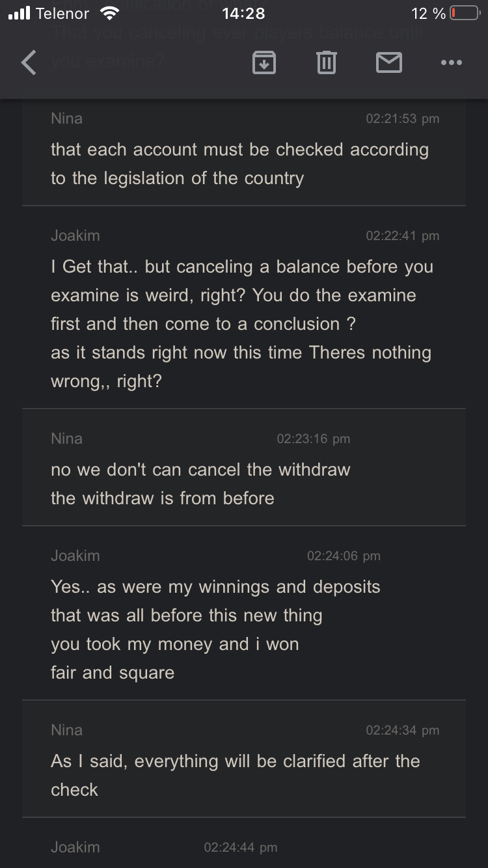This screenshot has height=868, width=488.
Task: Select Joakim's message about winnings and deposits
Action: point(215,630)
